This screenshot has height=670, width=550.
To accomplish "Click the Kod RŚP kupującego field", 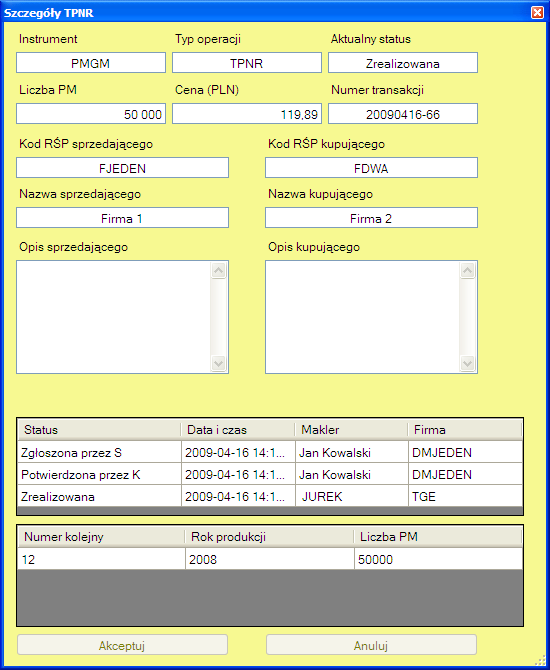I will 371,168.
